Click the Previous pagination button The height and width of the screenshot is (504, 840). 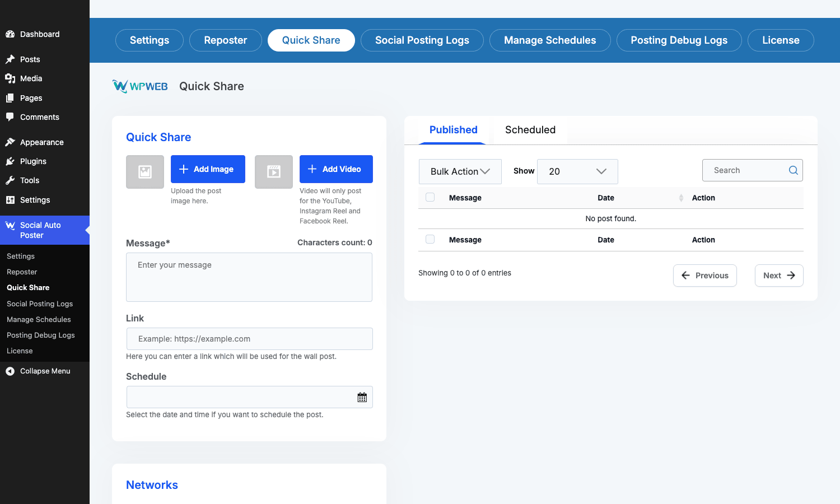(x=705, y=276)
